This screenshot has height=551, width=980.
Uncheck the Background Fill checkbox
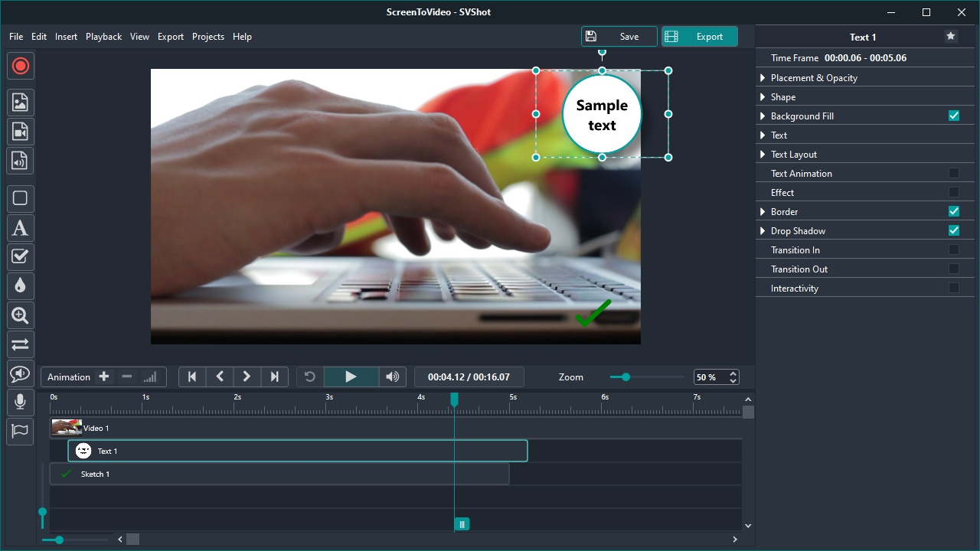954,116
